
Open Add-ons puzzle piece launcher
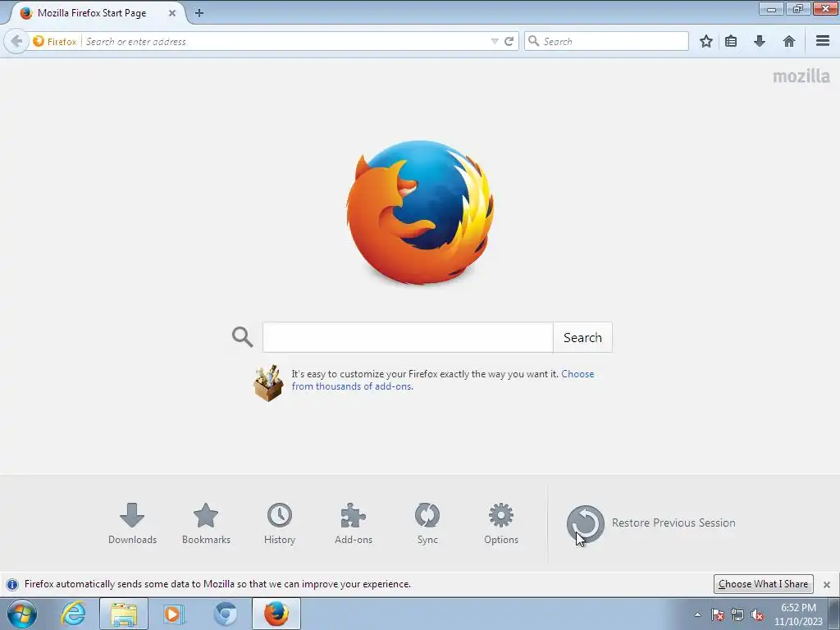tap(354, 523)
